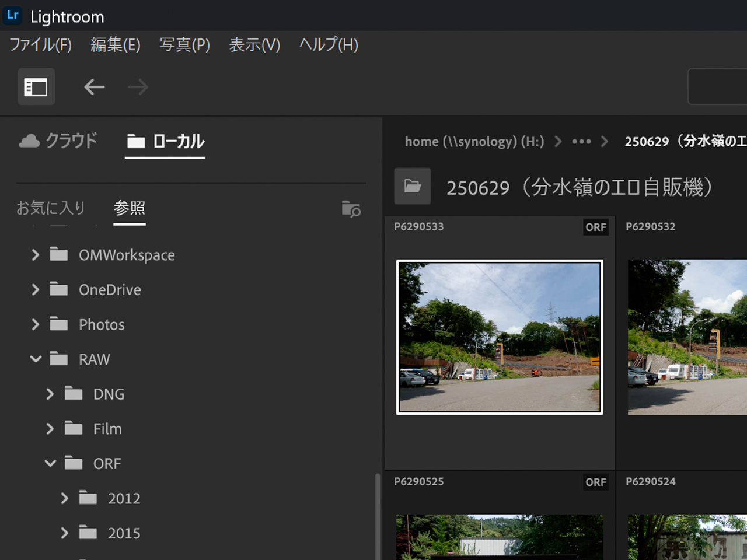Screen dimensions: 747x560
Task: Go forward with the right arrow
Action: 138,87
